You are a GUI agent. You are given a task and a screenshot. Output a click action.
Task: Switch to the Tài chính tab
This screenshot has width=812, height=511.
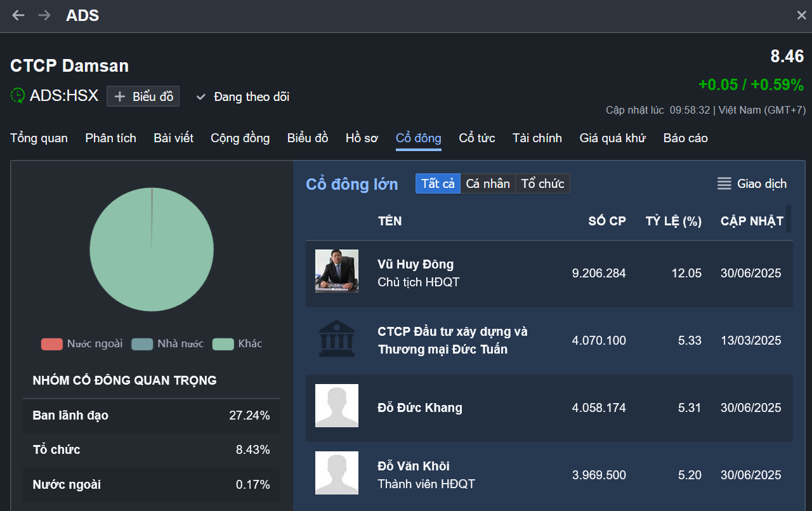coord(537,138)
